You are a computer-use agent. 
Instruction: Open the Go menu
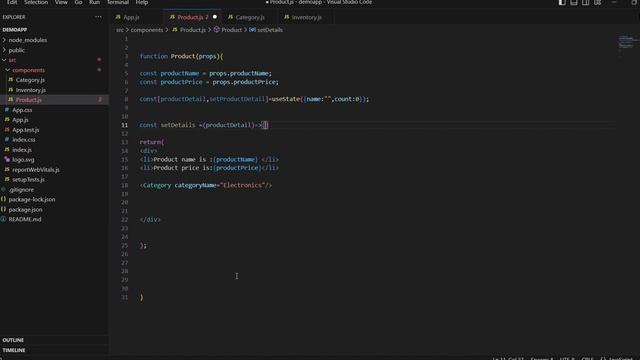(x=78, y=2)
